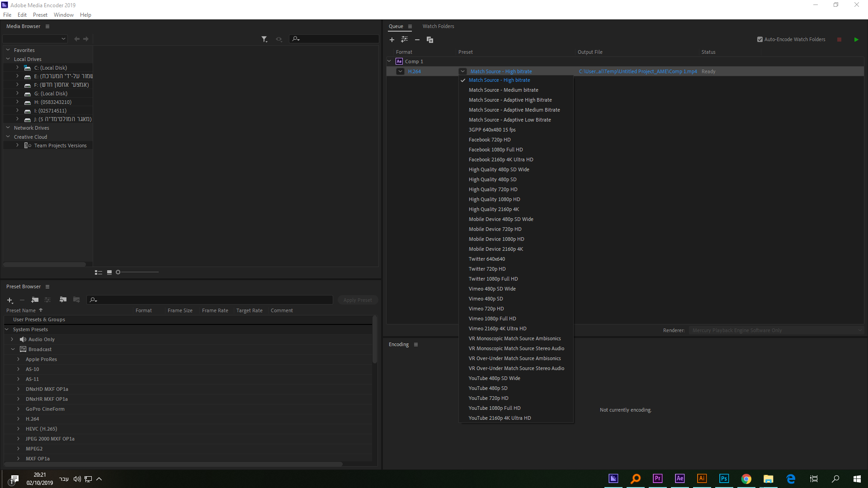Expand the Audio Only preset group
This screenshot has height=488, width=868.
pos(12,339)
